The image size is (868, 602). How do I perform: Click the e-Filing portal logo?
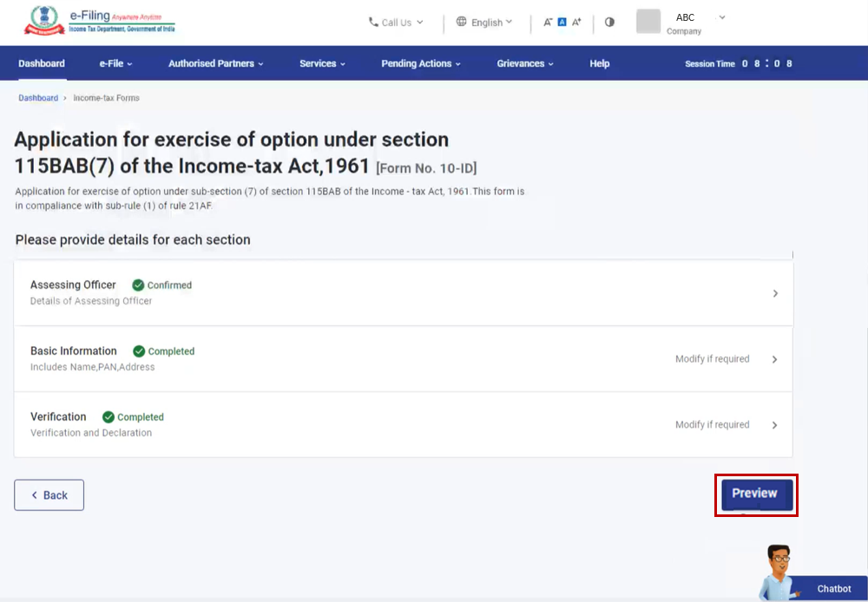pos(98,22)
